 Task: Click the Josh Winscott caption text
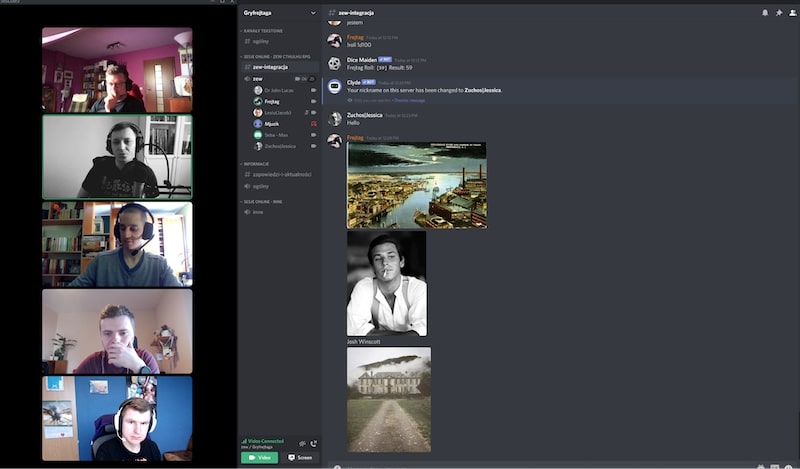pyautogui.click(x=363, y=341)
